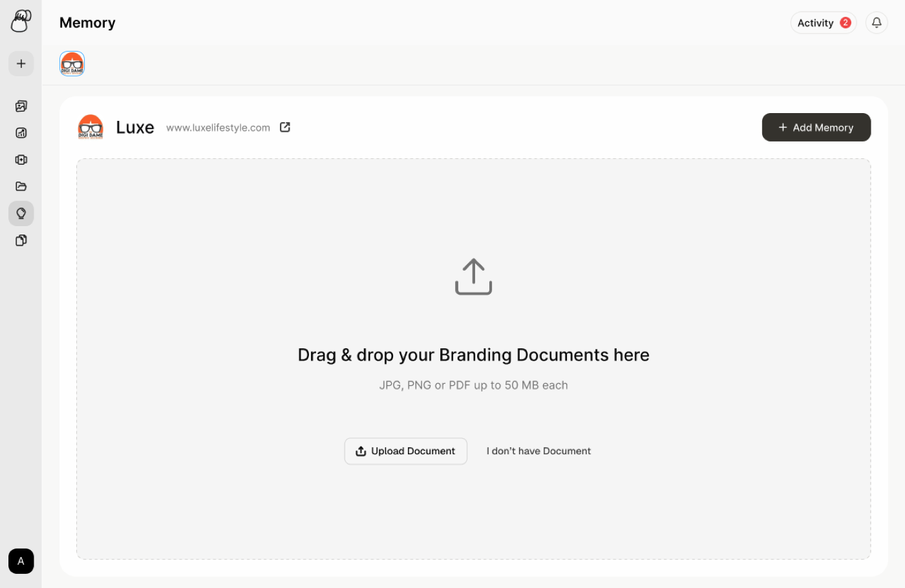Click the external link icon
This screenshot has width=905, height=588.
(285, 127)
